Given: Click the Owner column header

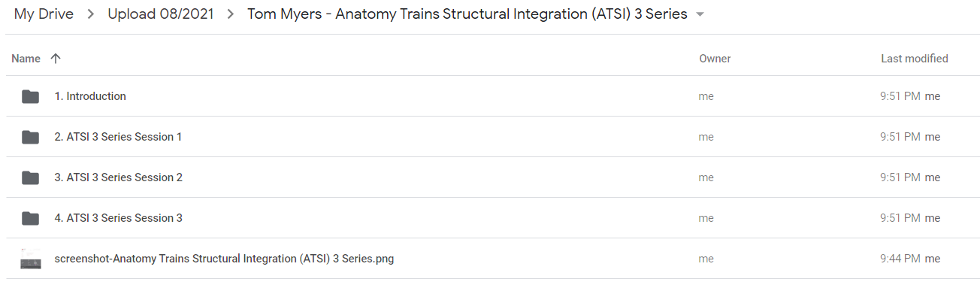Looking at the screenshot, I should (715, 59).
